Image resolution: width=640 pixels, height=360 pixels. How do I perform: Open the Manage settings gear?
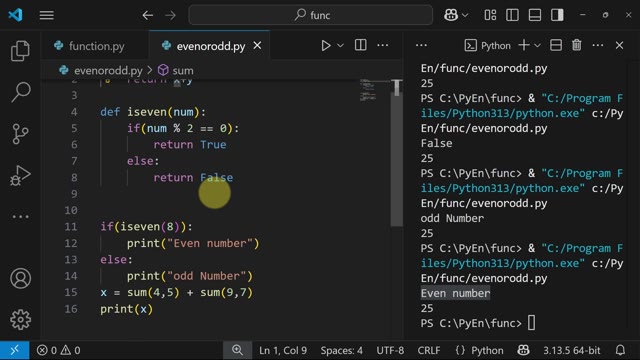(x=20, y=320)
